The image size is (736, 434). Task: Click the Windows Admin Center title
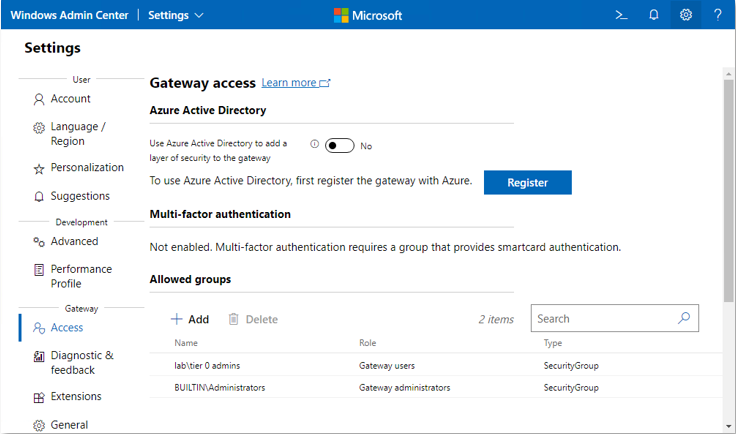tap(69, 15)
